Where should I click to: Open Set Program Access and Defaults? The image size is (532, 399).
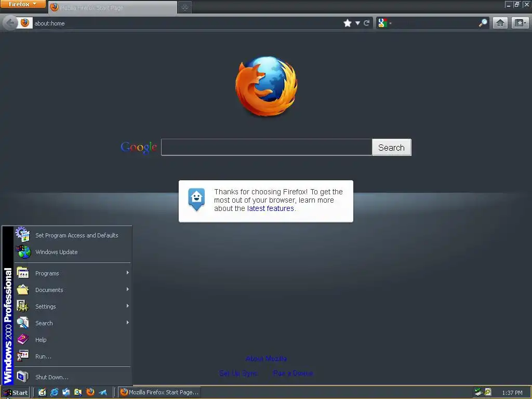click(73, 235)
